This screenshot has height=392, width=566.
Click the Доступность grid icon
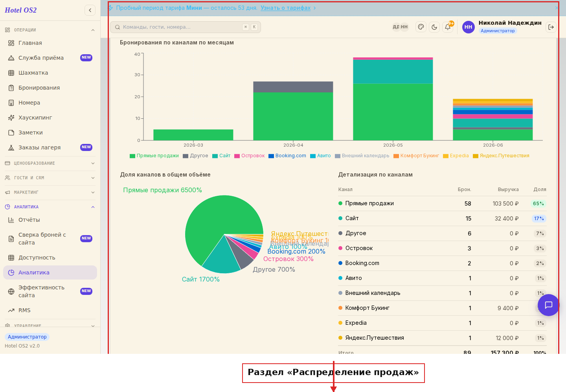tap(11, 258)
